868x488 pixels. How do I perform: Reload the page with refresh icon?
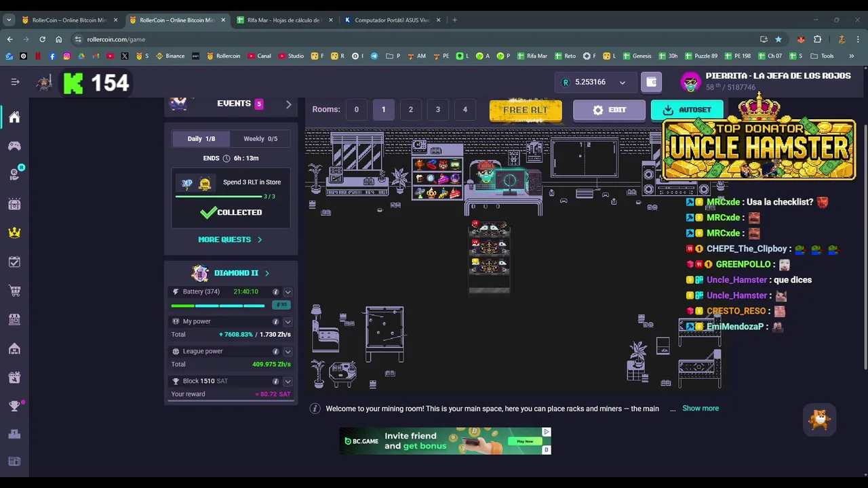tap(42, 39)
